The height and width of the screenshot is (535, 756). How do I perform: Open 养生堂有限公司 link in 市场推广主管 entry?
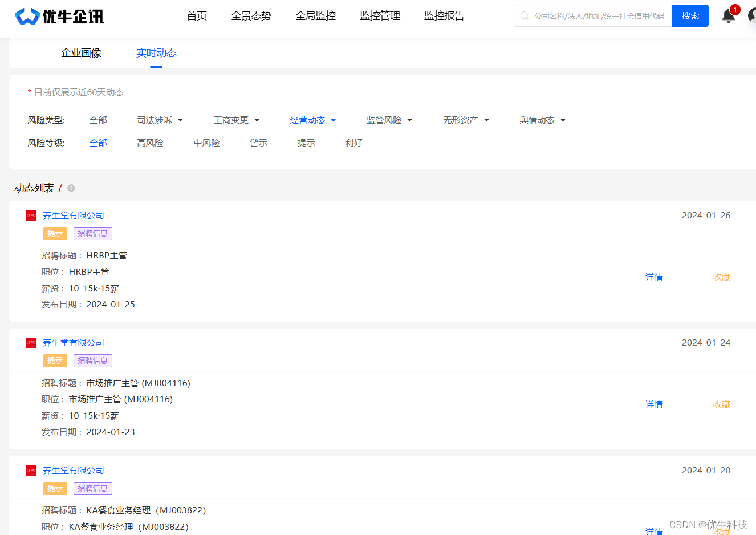click(x=74, y=343)
